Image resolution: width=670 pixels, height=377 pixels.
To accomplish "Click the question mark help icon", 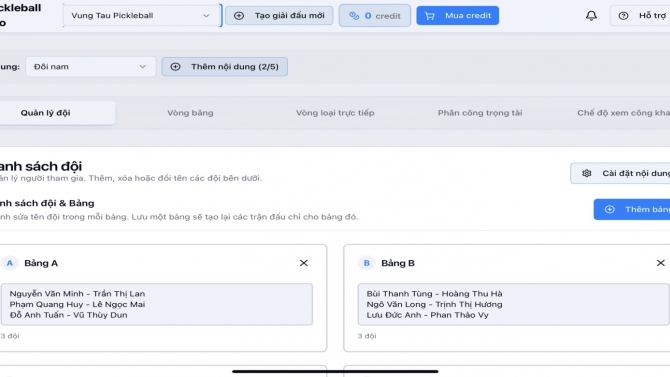I will click(x=623, y=16).
